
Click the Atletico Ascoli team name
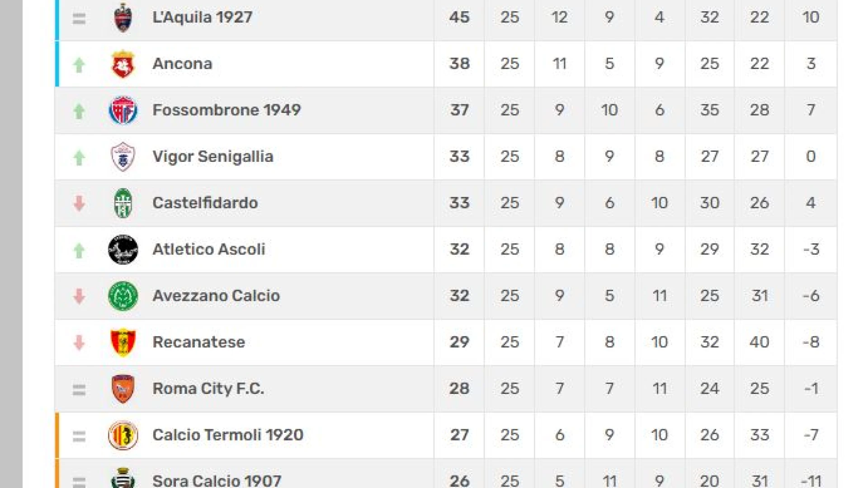pyautogui.click(x=209, y=249)
